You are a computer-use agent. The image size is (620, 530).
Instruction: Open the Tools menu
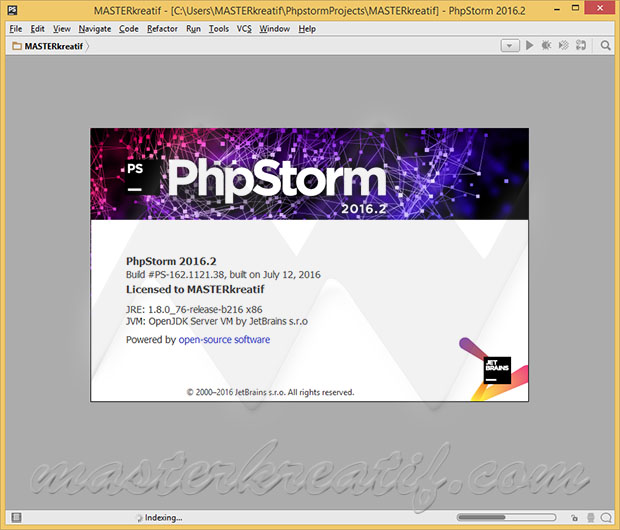pyautogui.click(x=219, y=28)
